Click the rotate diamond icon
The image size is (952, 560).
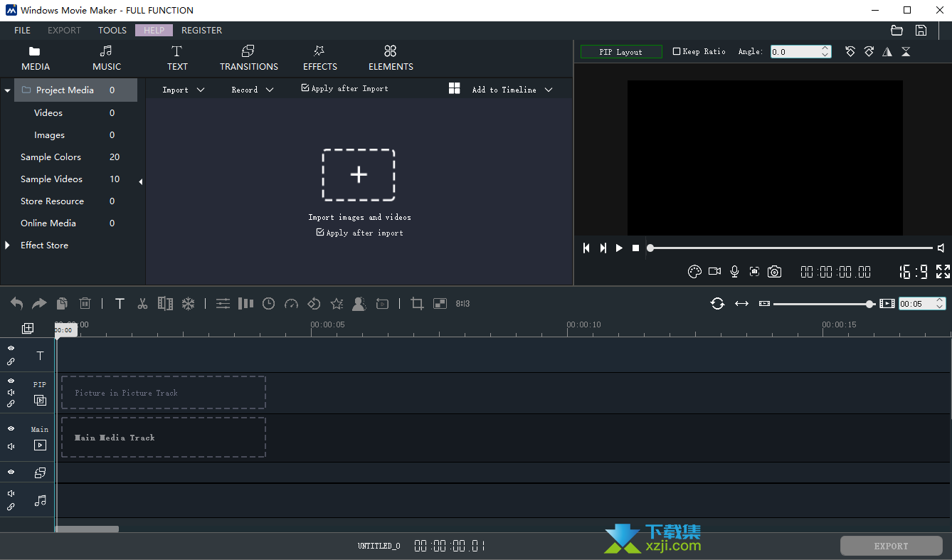(314, 304)
